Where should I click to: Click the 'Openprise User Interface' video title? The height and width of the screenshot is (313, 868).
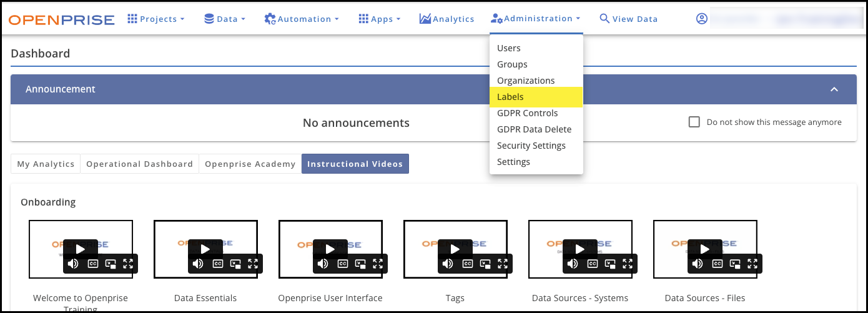(x=330, y=298)
